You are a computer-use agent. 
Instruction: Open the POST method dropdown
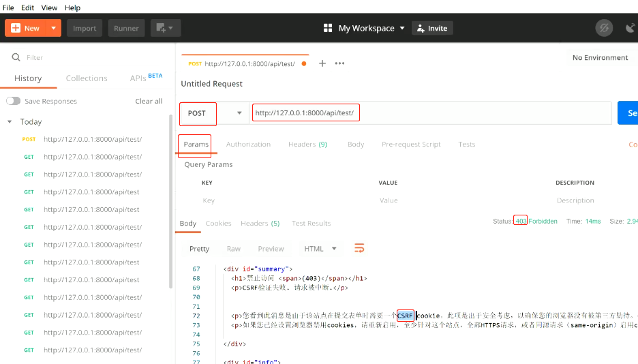(x=214, y=113)
